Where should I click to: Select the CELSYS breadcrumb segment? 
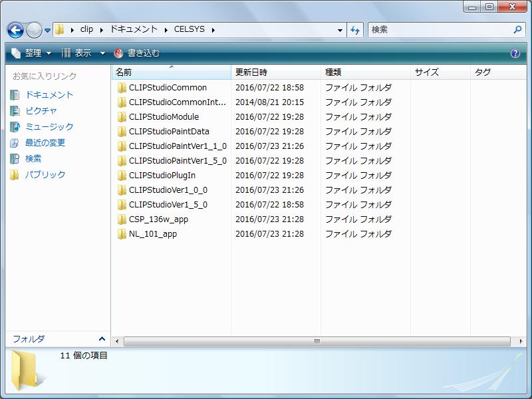(x=190, y=29)
